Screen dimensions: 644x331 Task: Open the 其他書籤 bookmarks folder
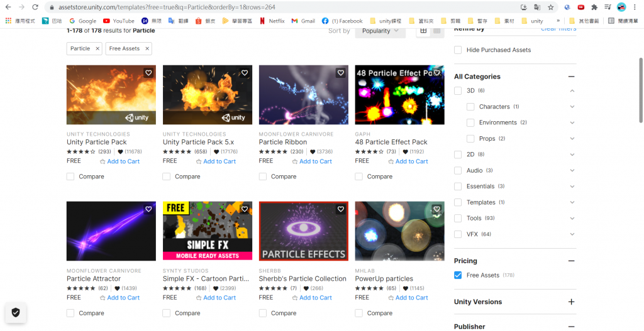pyautogui.click(x=586, y=21)
